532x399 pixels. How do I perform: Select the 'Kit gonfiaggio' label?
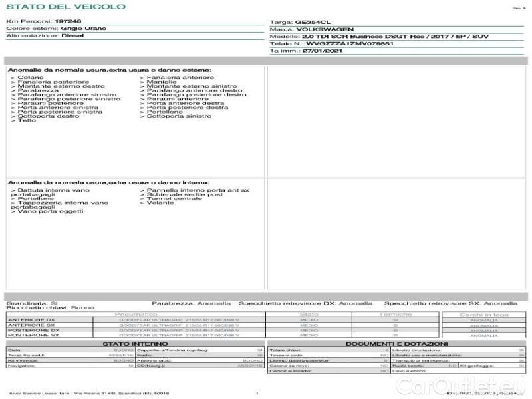[477, 366]
